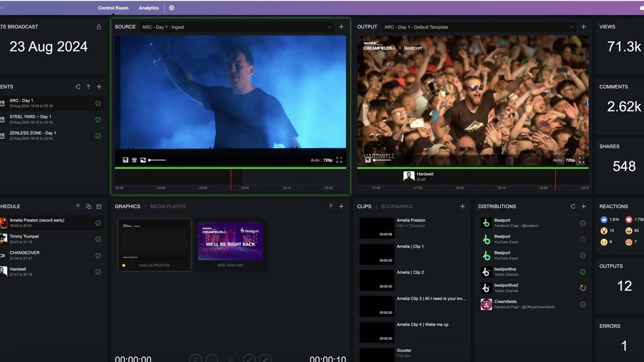Open the settings gear next to Analytics
The height and width of the screenshot is (362, 644).
172,8
